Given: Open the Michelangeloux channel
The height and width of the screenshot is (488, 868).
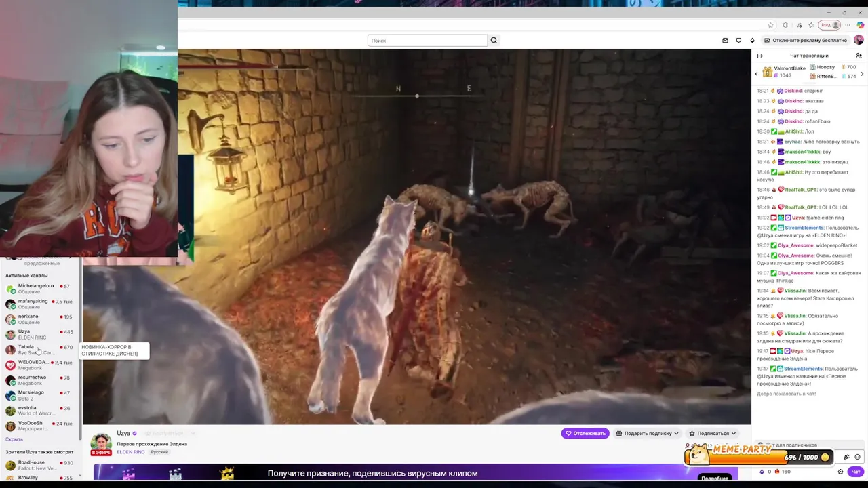Looking at the screenshot, I should (39, 289).
